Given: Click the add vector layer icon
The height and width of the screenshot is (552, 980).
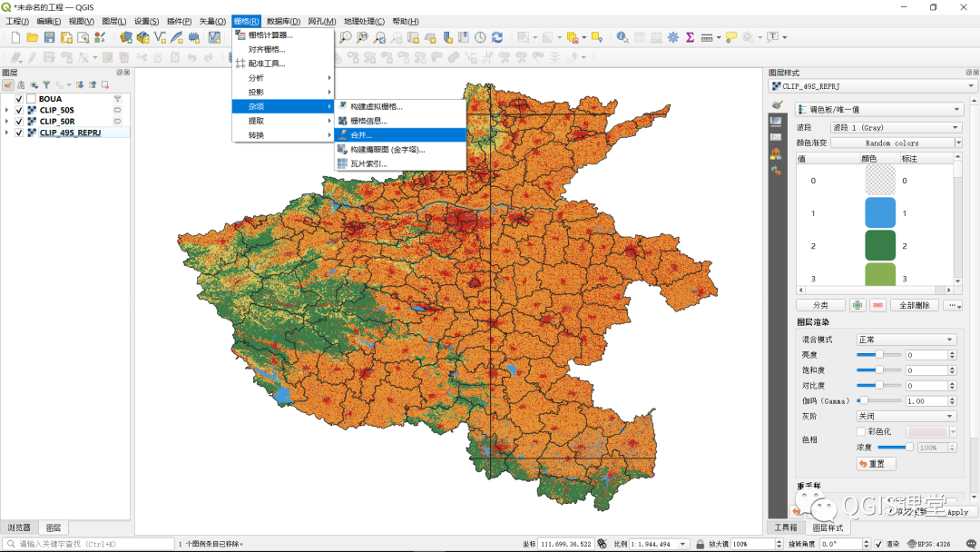Looking at the screenshot, I should (x=160, y=37).
